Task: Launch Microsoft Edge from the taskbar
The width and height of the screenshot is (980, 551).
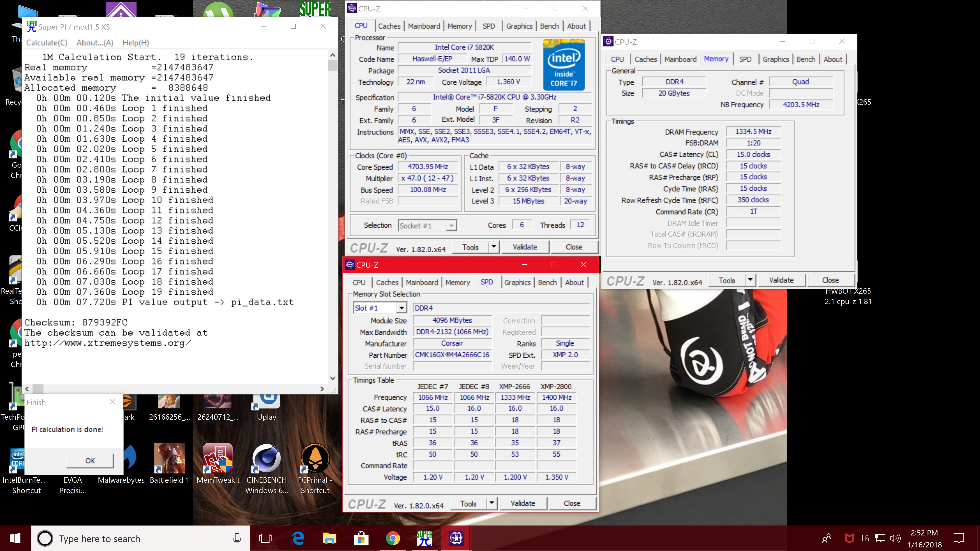Action: 298,539
